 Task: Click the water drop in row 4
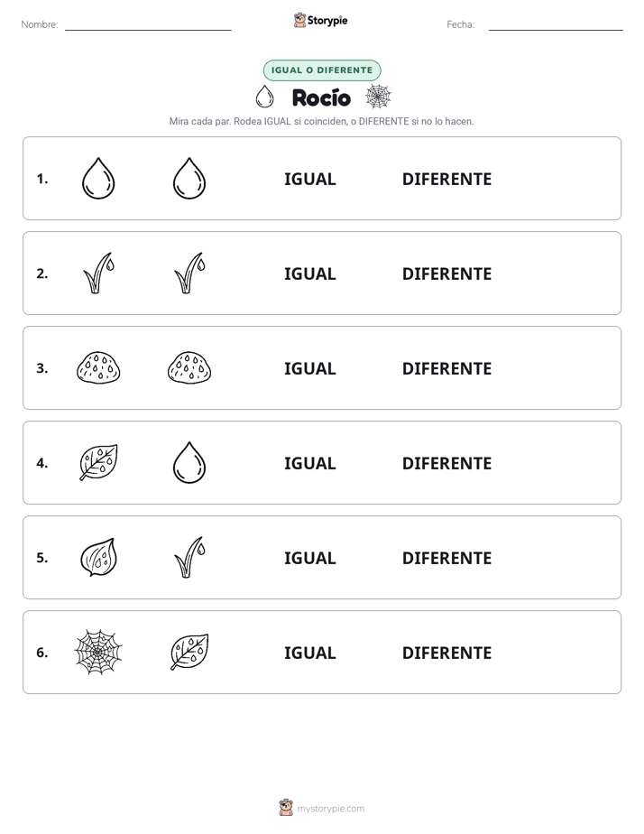[189, 462]
